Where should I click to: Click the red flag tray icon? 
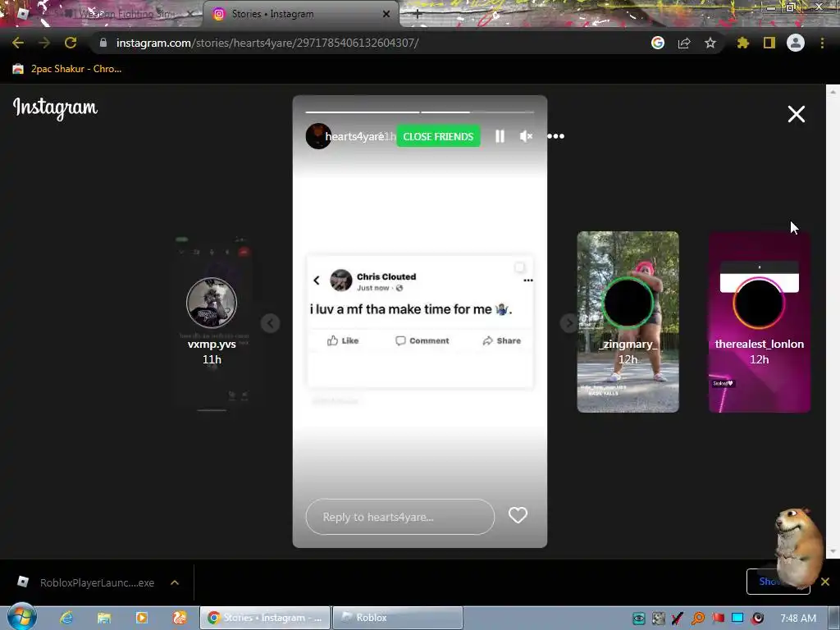tap(718, 619)
